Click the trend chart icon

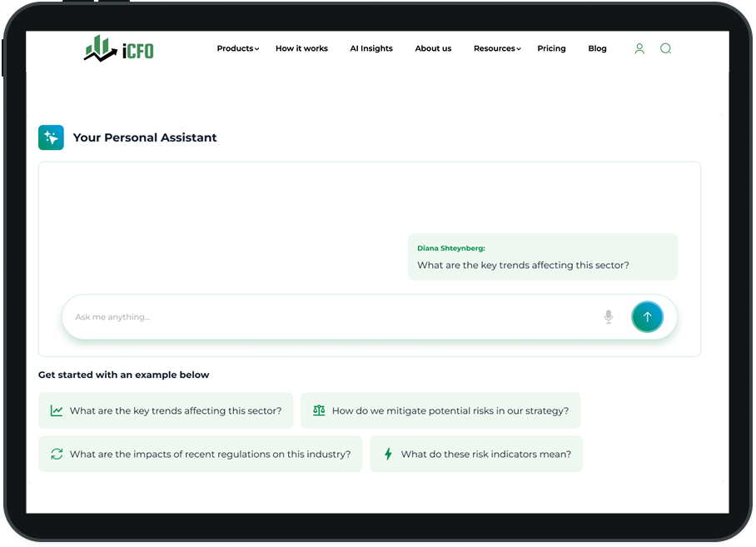click(x=57, y=410)
